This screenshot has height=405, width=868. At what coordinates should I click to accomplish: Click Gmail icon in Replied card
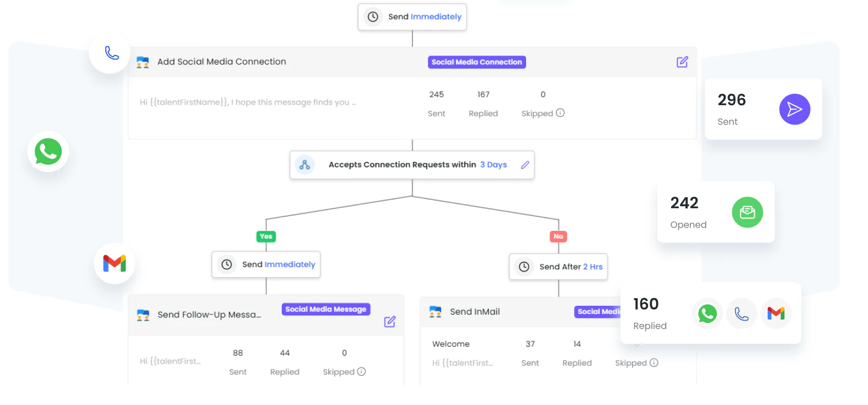click(775, 314)
